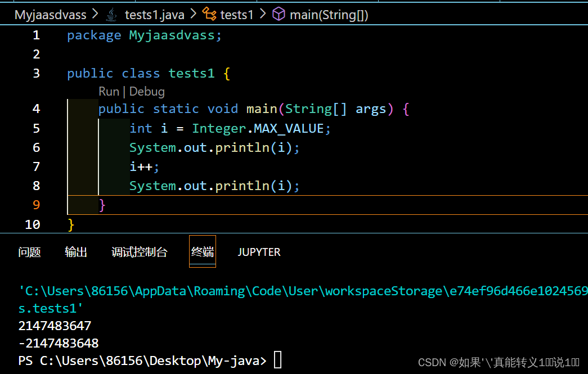Click terminal output 2147483647
Viewport: 588px width, 374px height.
coord(55,326)
